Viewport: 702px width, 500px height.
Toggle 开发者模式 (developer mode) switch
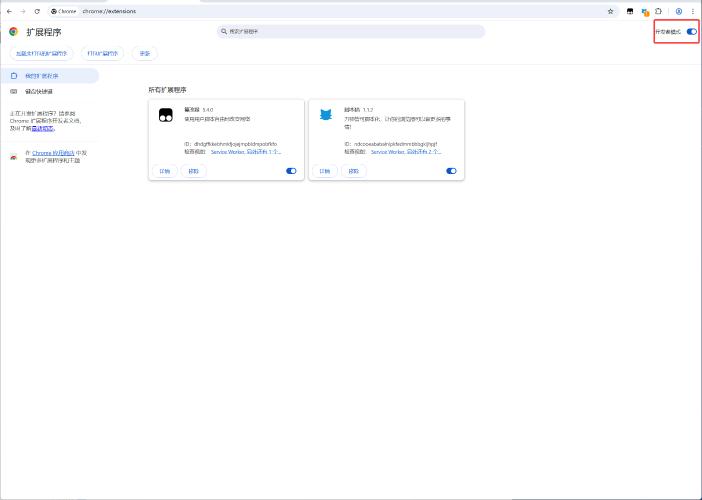coord(691,32)
